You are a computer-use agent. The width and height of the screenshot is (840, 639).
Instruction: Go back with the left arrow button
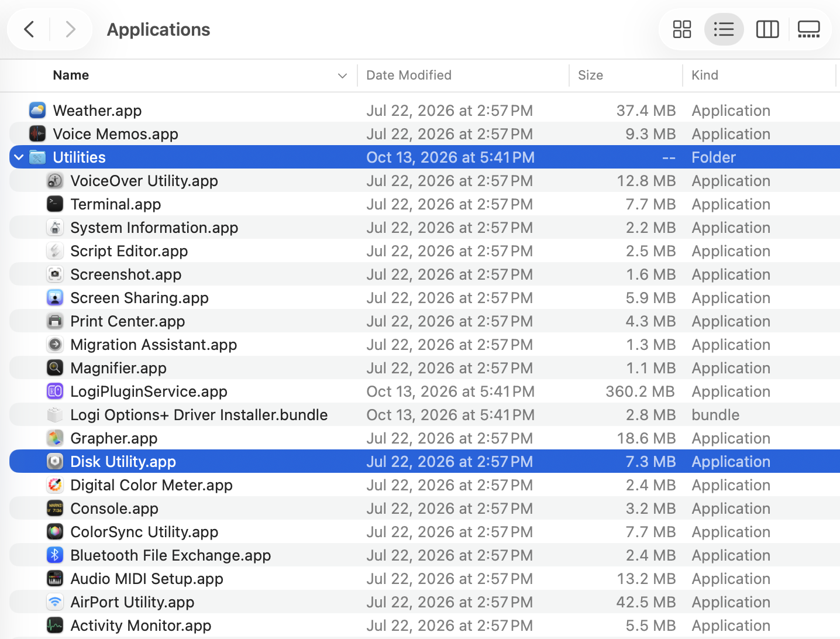pos(29,29)
